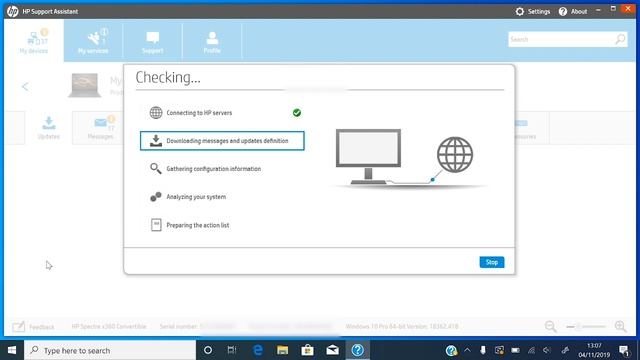
Task: Go back with the left arrow
Action: click(25, 87)
